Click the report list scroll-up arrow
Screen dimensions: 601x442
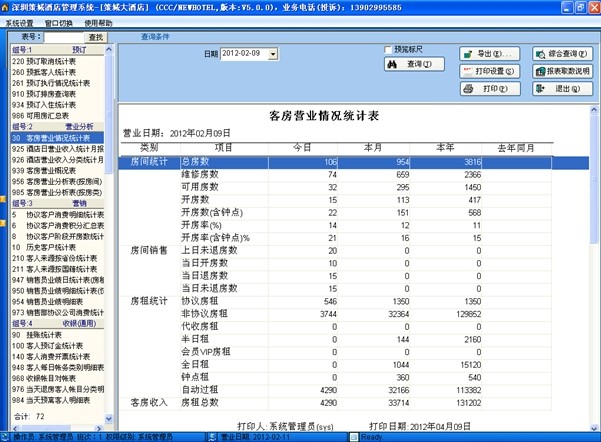pos(109,49)
